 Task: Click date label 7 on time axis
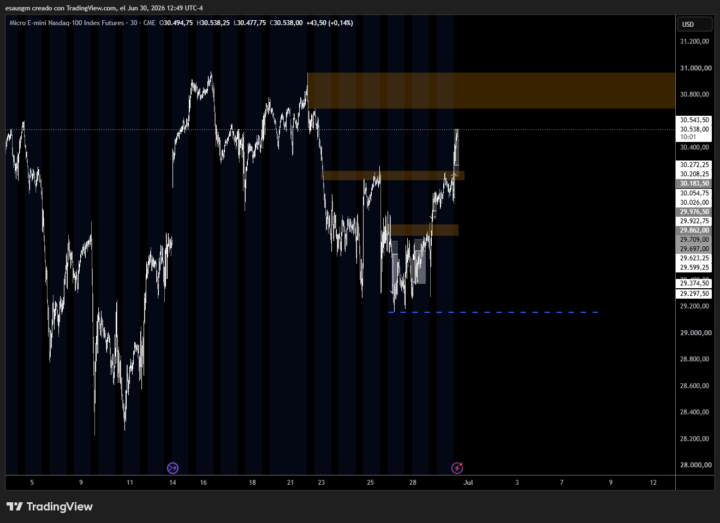coord(562,483)
